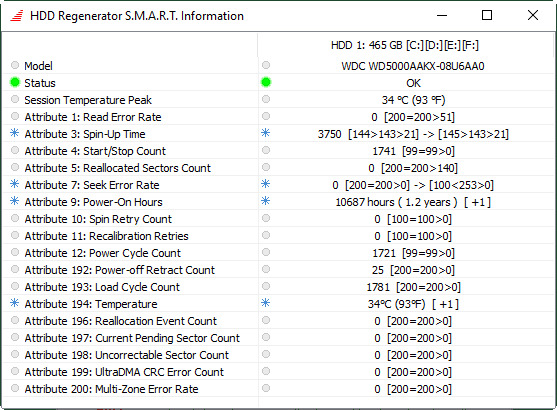Click the blue asterisk beside Spin-Up Time
Viewport: 557px width, 410px height.
pos(15,133)
